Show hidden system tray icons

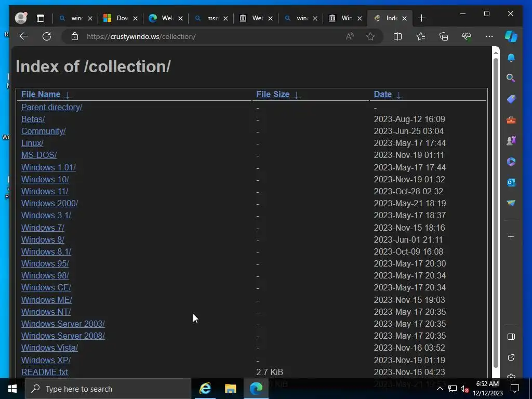coord(440,389)
